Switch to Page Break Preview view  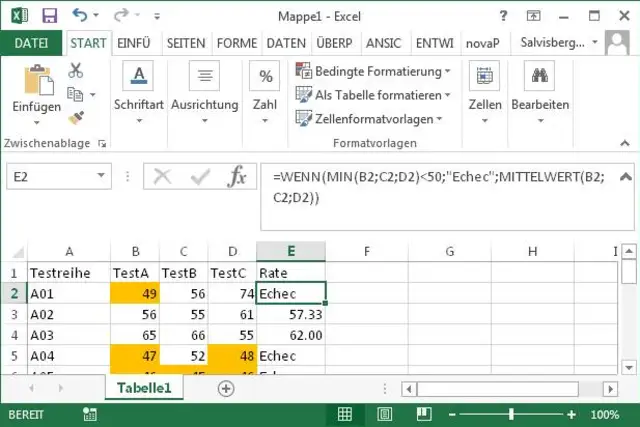click(x=424, y=414)
